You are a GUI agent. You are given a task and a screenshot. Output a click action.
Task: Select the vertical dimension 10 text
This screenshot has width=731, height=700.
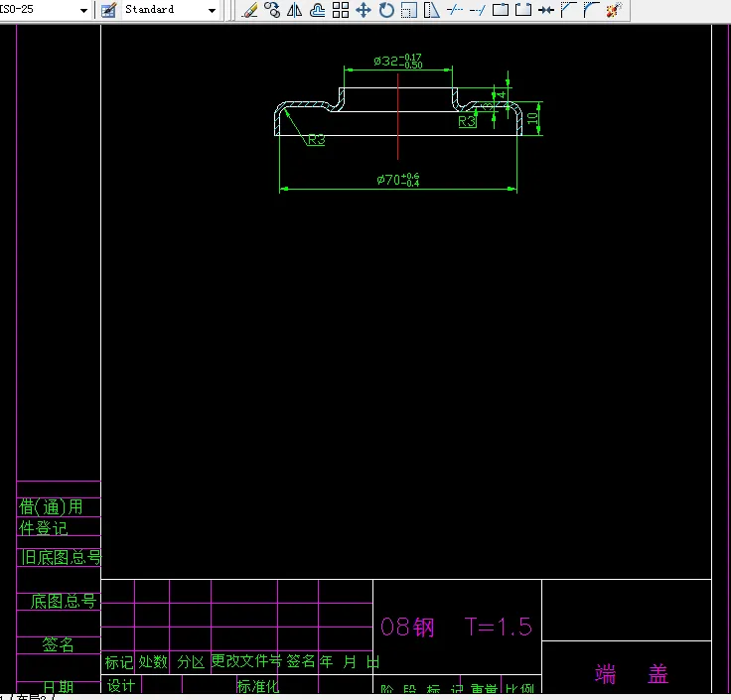532,118
